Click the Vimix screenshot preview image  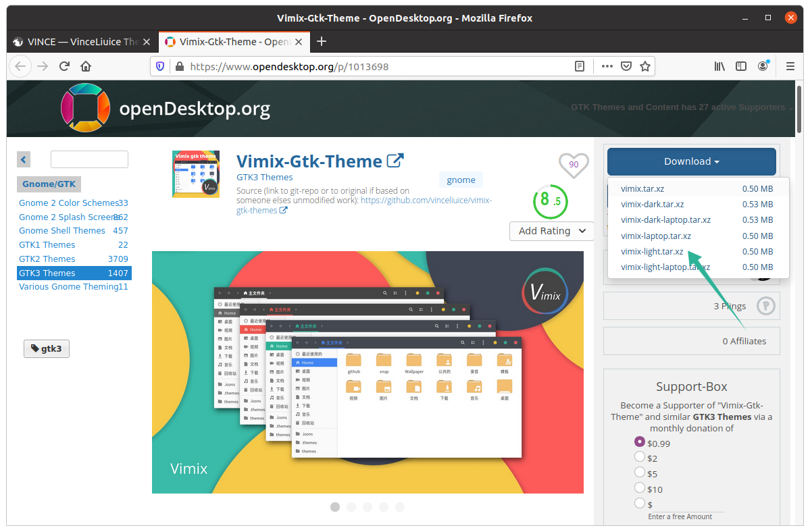pos(368,373)
